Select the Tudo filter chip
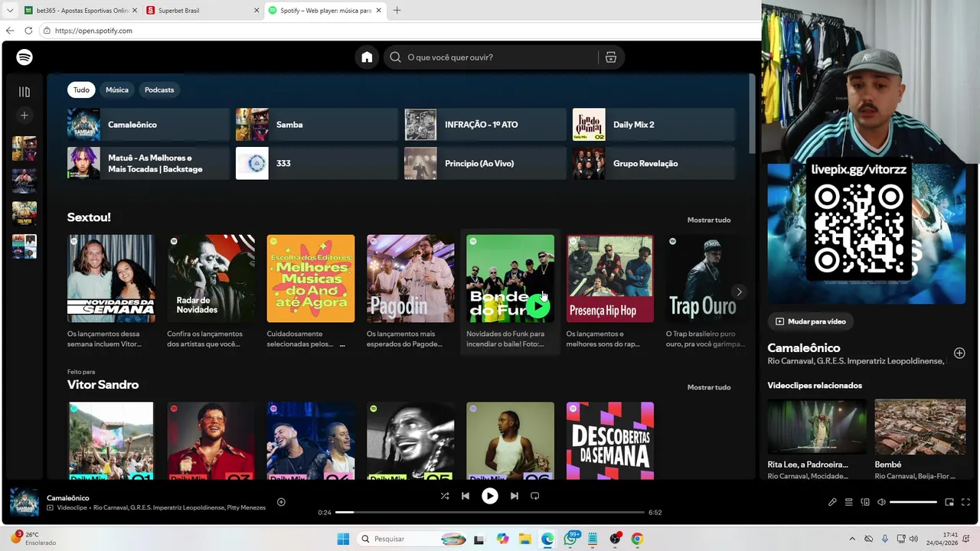The height and width of the screenshot is (551, 980). pos(81,90)
